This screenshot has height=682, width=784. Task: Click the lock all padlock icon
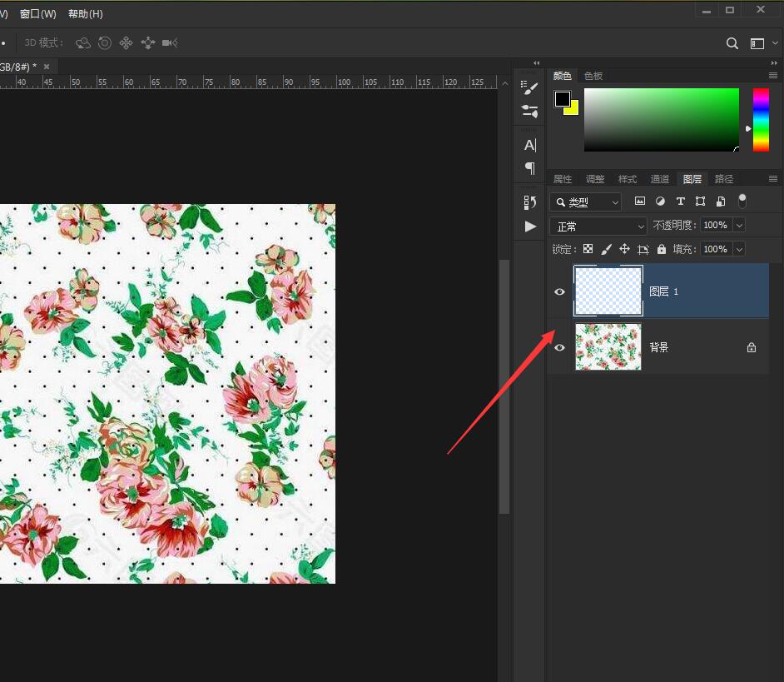coord(662,249)
